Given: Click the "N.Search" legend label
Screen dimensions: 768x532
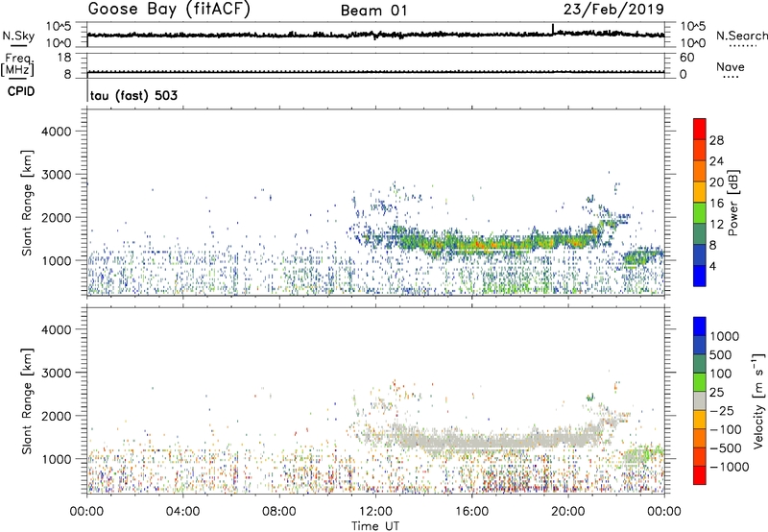Looking at the screenshot, I should click(x=741, y=36).
